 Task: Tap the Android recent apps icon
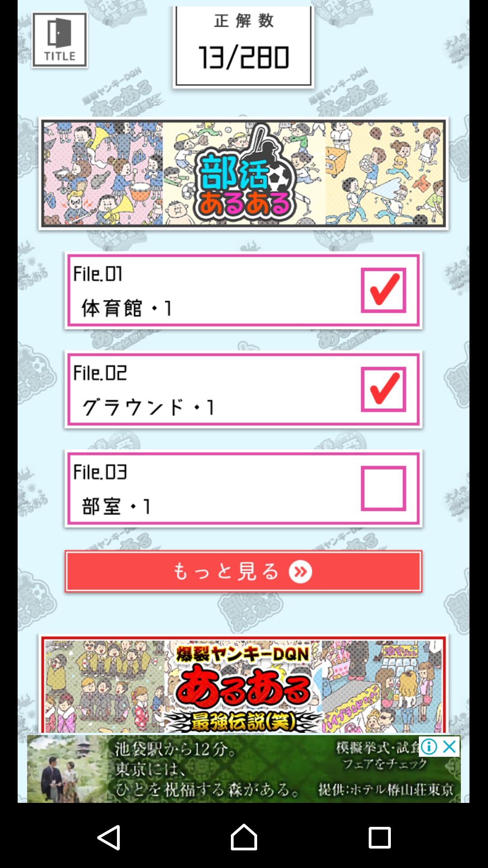[x=380, y=837]
